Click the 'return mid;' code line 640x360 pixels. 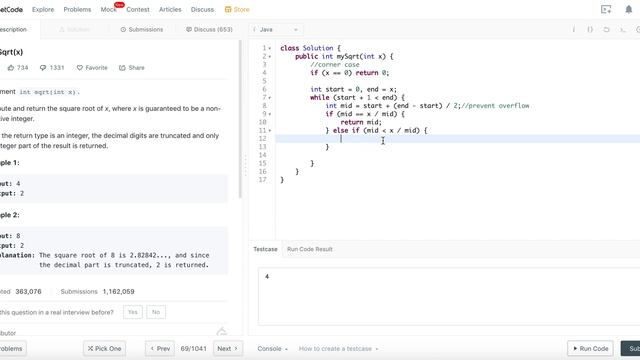coord(361,122)
